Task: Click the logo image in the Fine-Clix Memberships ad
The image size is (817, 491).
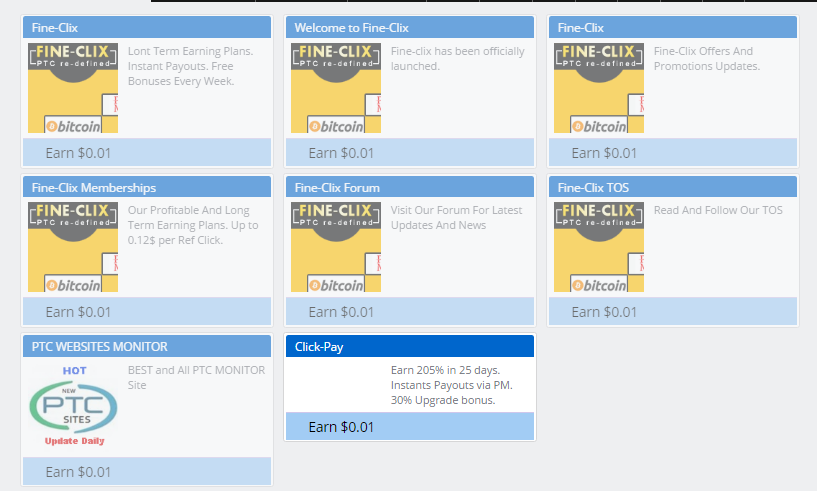Action: click(x=73, y=247)
